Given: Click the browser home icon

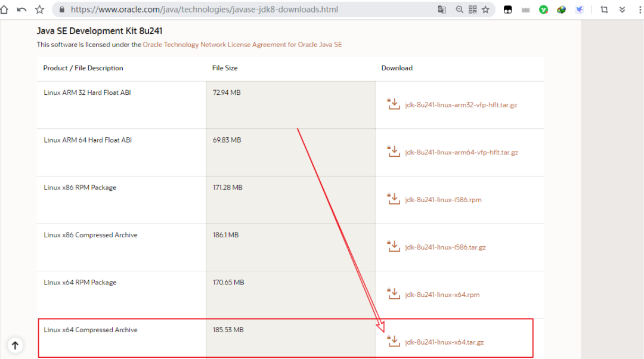Looking at the screenshot, I should pos(4,10).
